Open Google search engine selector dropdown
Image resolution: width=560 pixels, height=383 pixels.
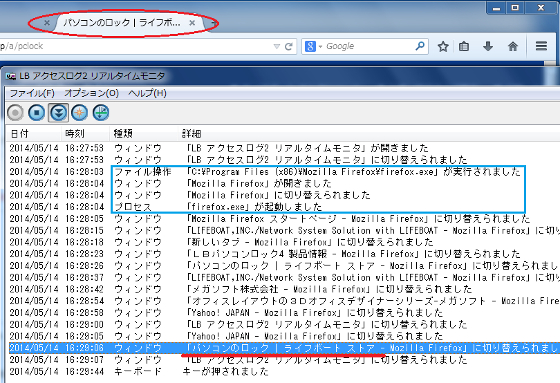tap(314, 46)
